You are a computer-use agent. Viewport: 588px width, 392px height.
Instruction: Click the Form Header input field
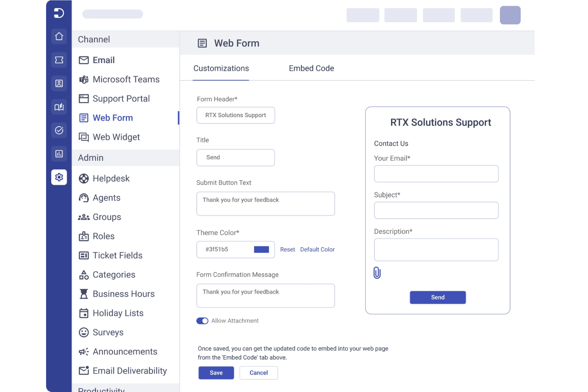(x=235, y=115)
